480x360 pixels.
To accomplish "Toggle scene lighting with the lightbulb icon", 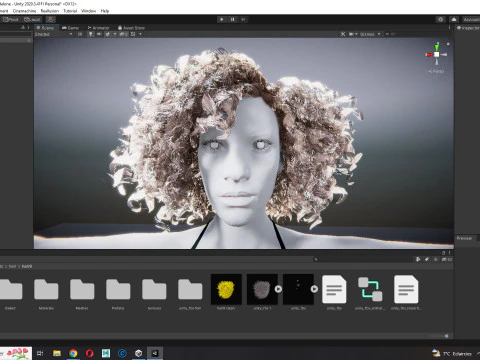I will 91,34.
